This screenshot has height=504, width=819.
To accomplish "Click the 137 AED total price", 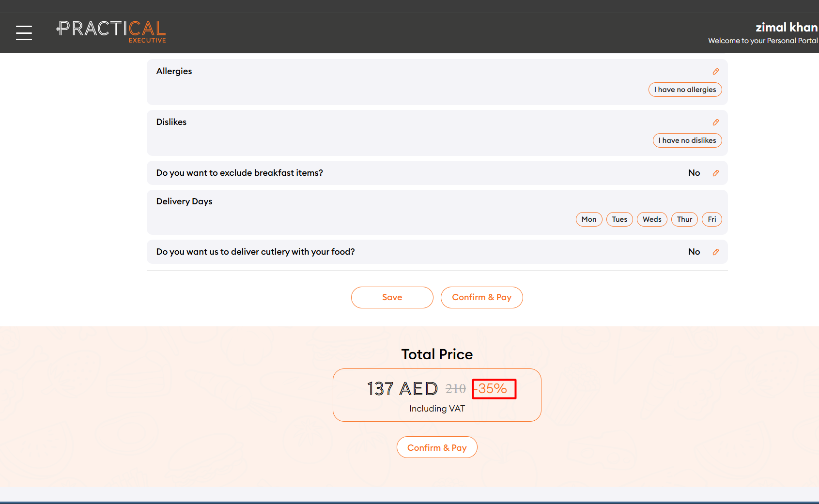I will pyautogui.click(x=402, y=389).
